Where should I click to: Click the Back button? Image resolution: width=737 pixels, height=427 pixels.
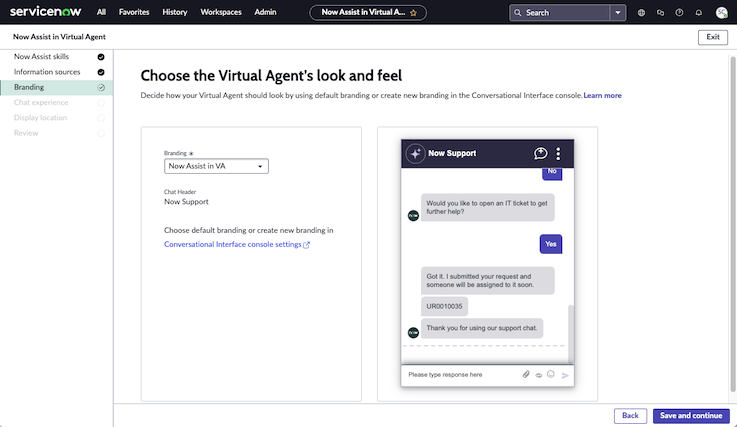tap(630, 416)
